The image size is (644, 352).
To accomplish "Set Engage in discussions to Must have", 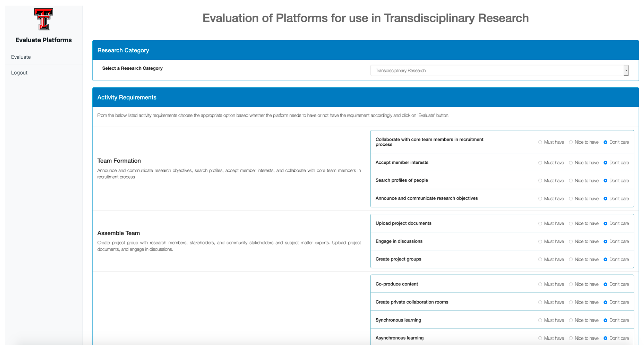I will 540,242.
